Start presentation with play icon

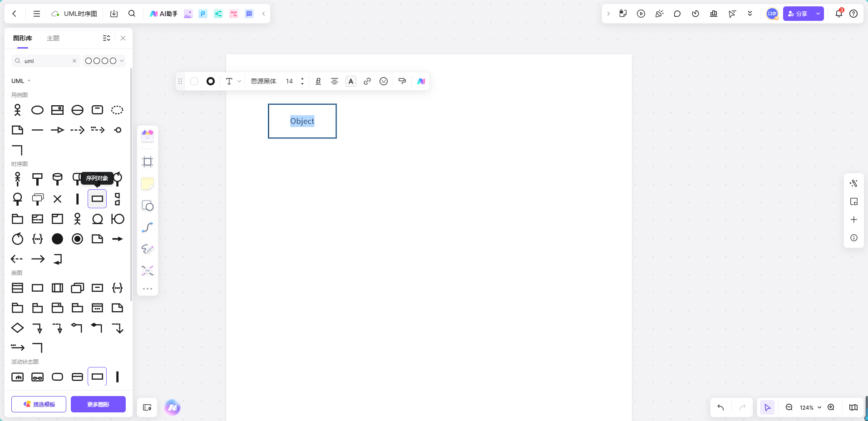point(641,14)
